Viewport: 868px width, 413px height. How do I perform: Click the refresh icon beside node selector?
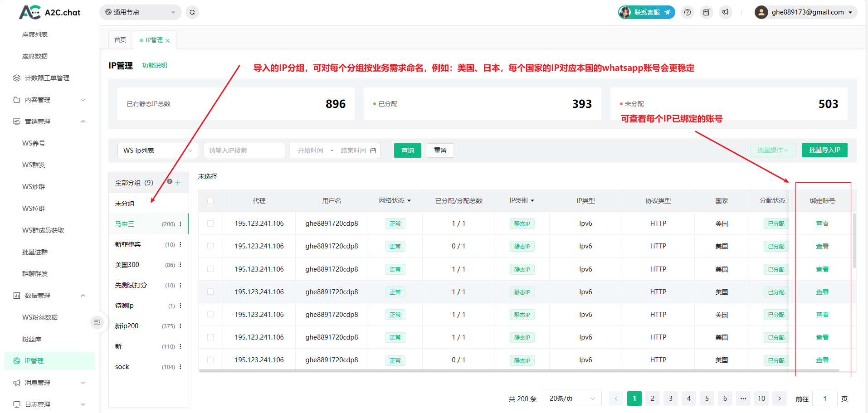pyautogui.click(x=192, y=12)
